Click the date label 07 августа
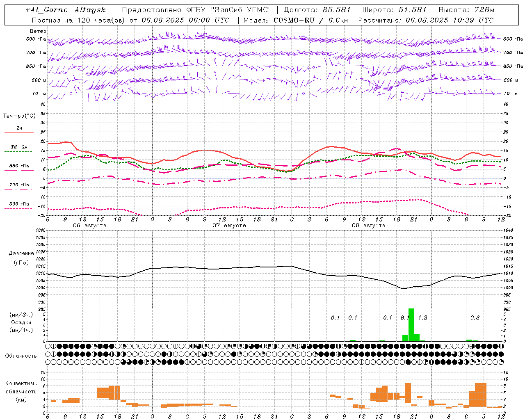Viewport: 525px width, 420px height. click(229, 226)
